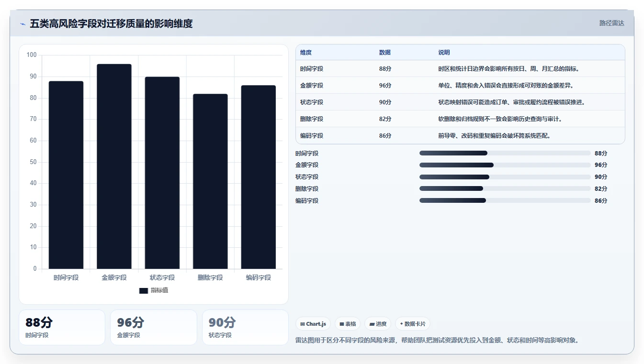Click the 时间字段 progress bar
Viewport: 644px width, 364px height.
coord(505,153)
